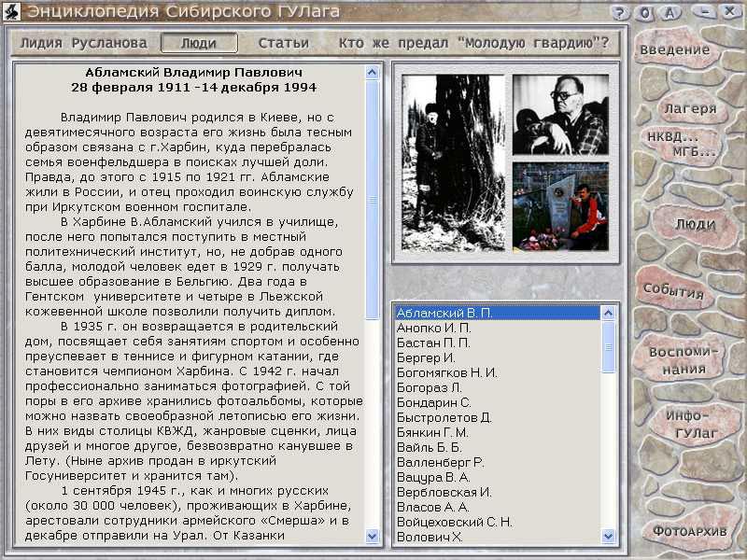This screenshot has width=747, height=560.
Task: Click the article scrollbar thumb
Action: (x=372, y=200)
